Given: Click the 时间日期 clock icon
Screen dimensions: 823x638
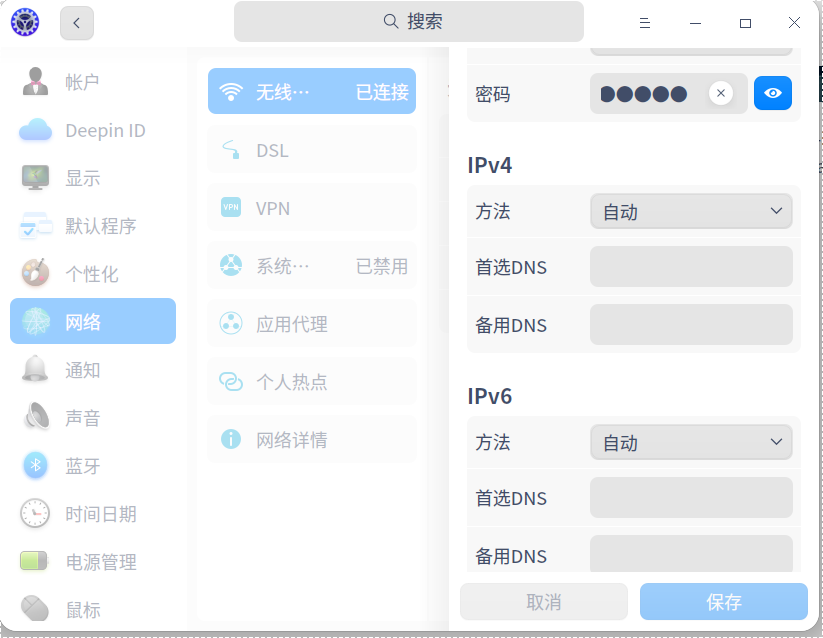Looking at the screenshot, I should click(x=35, y=513).
